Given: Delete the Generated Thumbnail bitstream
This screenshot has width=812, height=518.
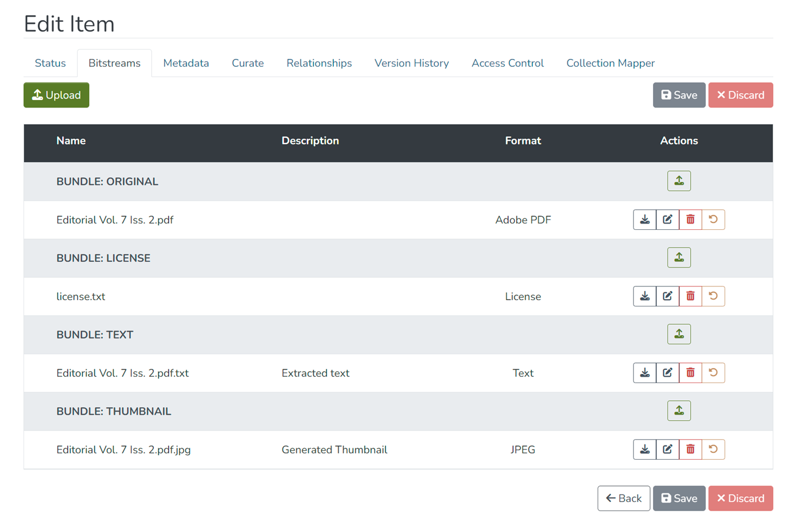Looking at the screenshot, I should pyautogui.click(x=690, y=449).
